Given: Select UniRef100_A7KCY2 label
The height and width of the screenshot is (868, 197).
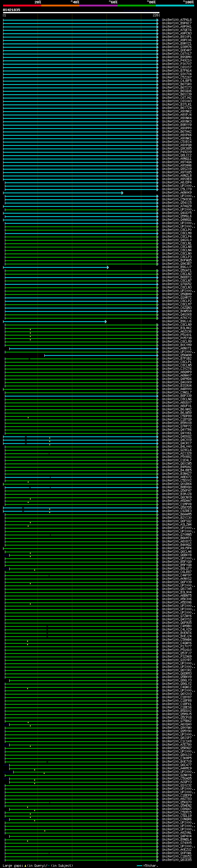Looking at the screenshot, I should [177, 318].
